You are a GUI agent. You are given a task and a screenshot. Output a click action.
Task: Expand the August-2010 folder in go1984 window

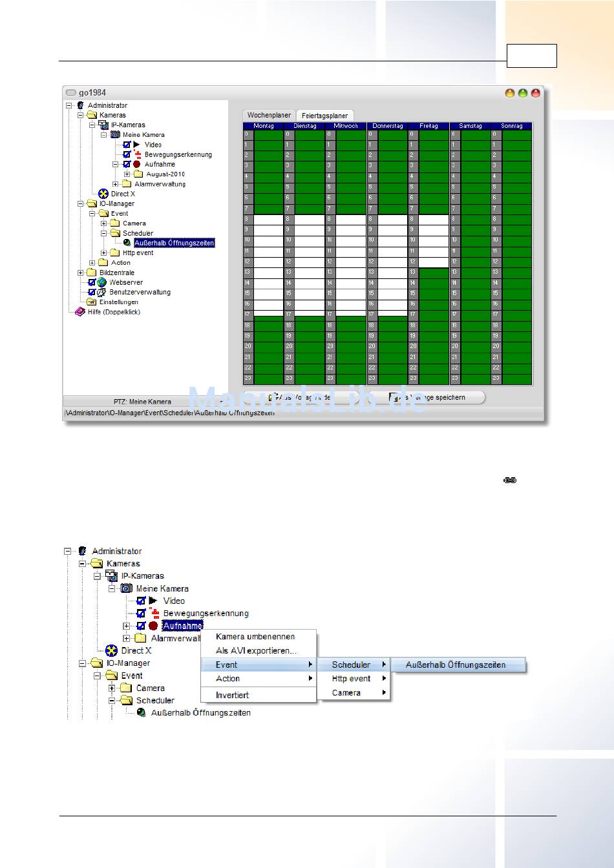tap(127, 174)
